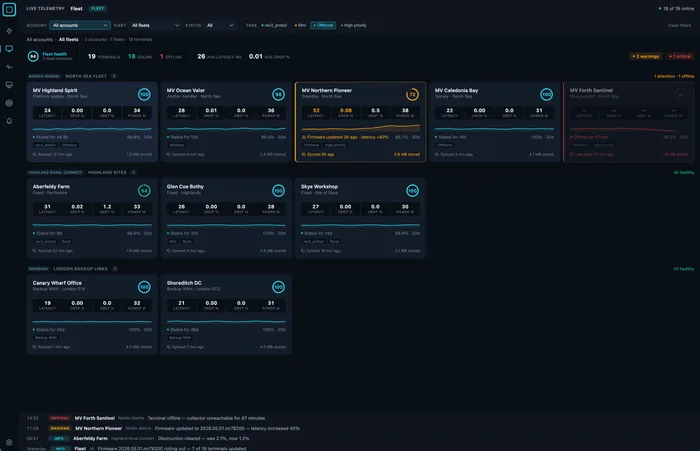
Task: Open the Fleet dropdown showing All fleets
Action: pyautogui.click(x=155, y=25)
